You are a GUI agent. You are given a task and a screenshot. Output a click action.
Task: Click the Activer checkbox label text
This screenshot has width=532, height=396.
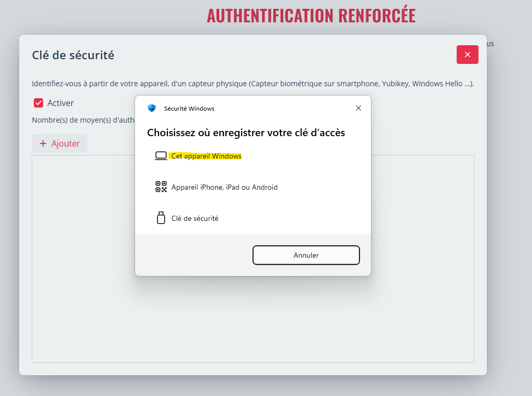point(61,103)
